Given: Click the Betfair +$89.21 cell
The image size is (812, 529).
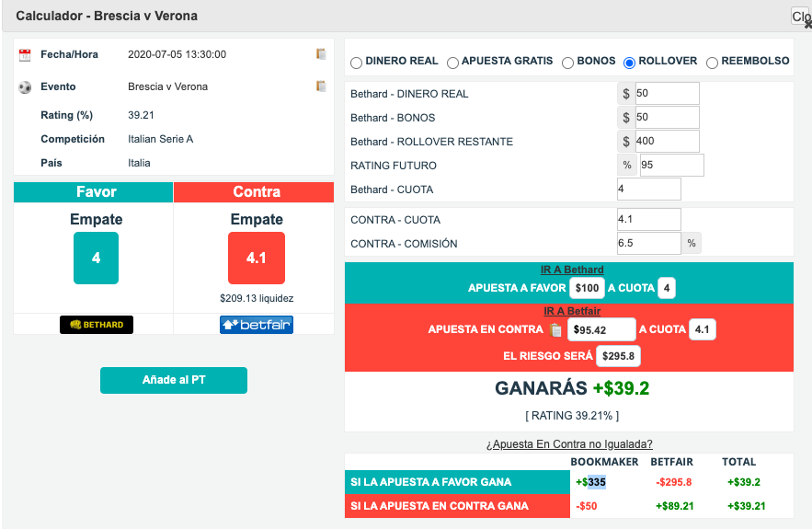Looking at the screenshot, I should (675, 506).
